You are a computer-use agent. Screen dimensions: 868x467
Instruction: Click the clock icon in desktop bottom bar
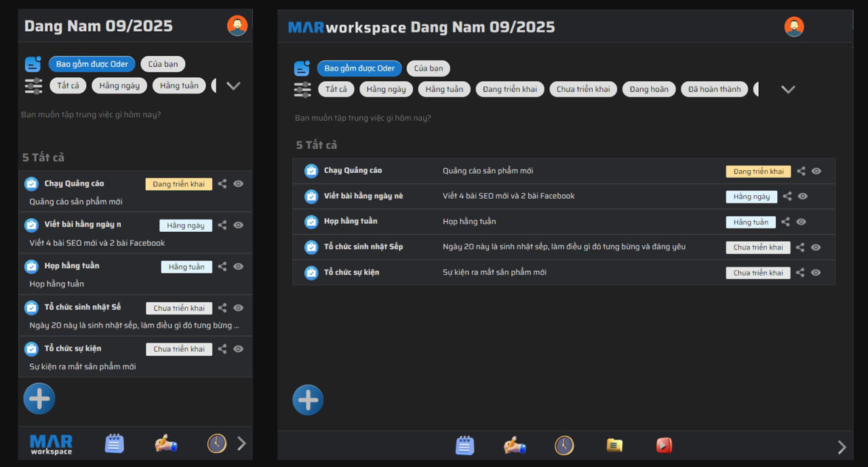[564, 445]
